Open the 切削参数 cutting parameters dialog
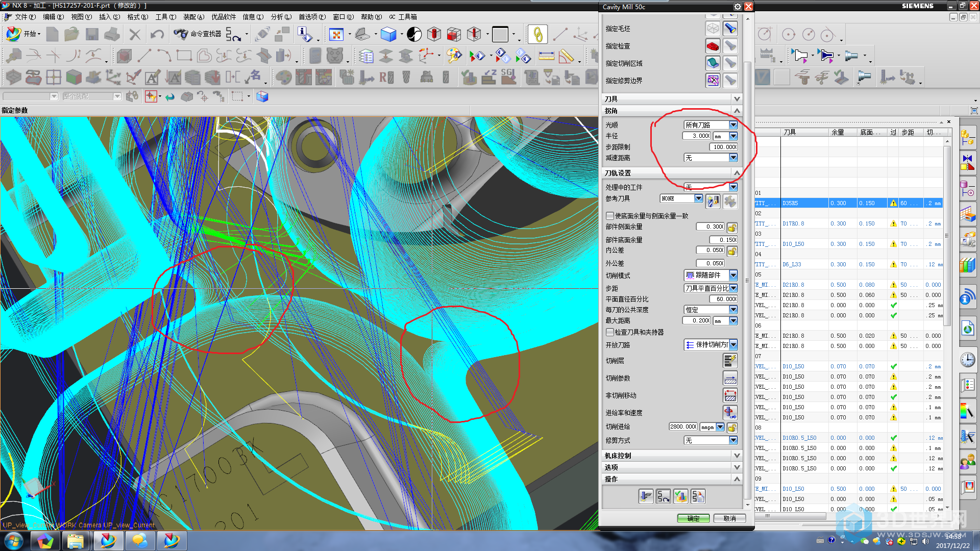This screenshot has width=980, height=551. (730, 378)
